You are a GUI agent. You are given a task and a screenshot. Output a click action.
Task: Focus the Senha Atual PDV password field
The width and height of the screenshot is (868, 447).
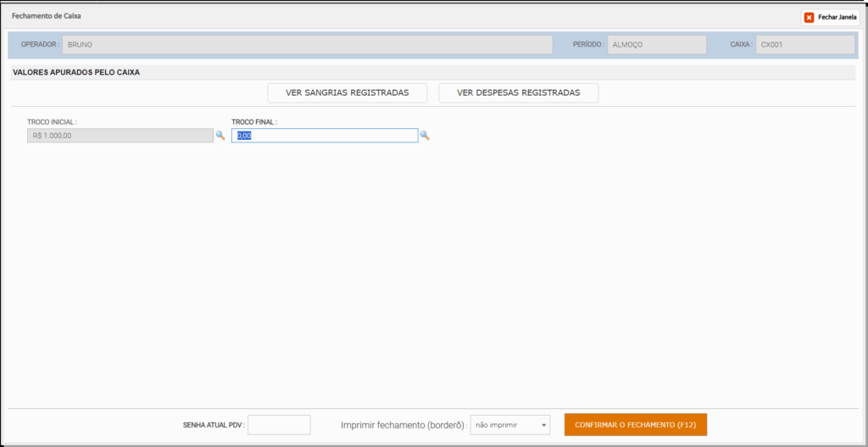(x=279, y=425)
